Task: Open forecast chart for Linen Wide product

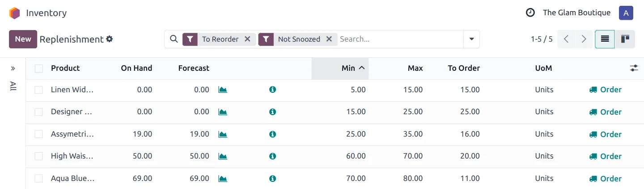Action: [223, 90]
